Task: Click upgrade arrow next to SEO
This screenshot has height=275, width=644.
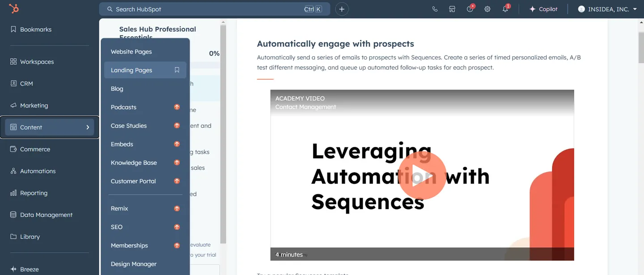Action: [x=177, y=227]
